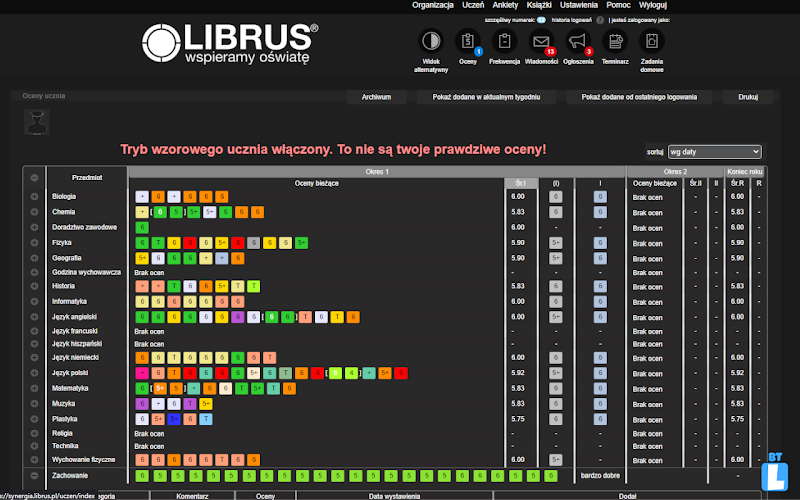800x500 pixels.
Task: Expand the Biologia subject row
Action: click(x=34, y=197)
